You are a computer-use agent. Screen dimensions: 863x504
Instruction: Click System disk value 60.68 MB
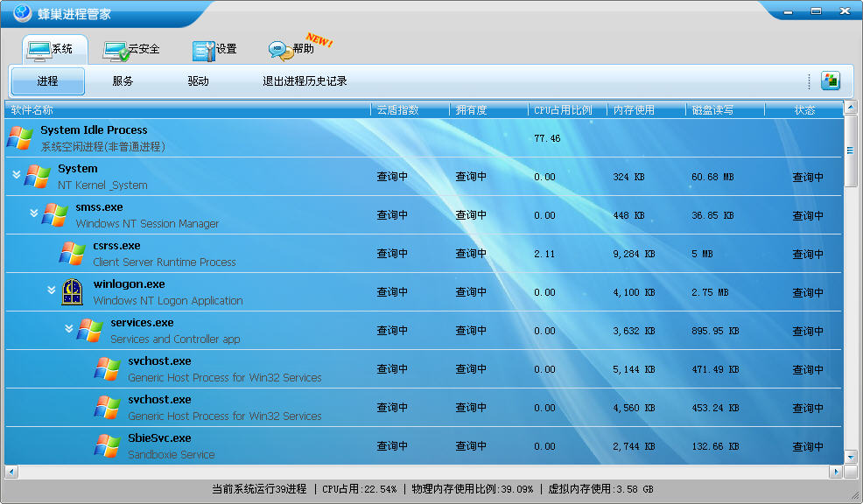[712, 177]
